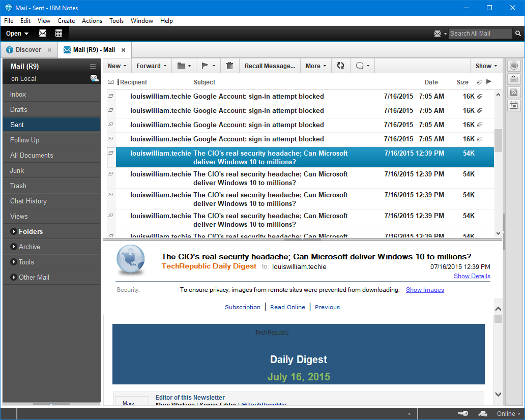Select the Mail (R9) - Mail tab

94,50
